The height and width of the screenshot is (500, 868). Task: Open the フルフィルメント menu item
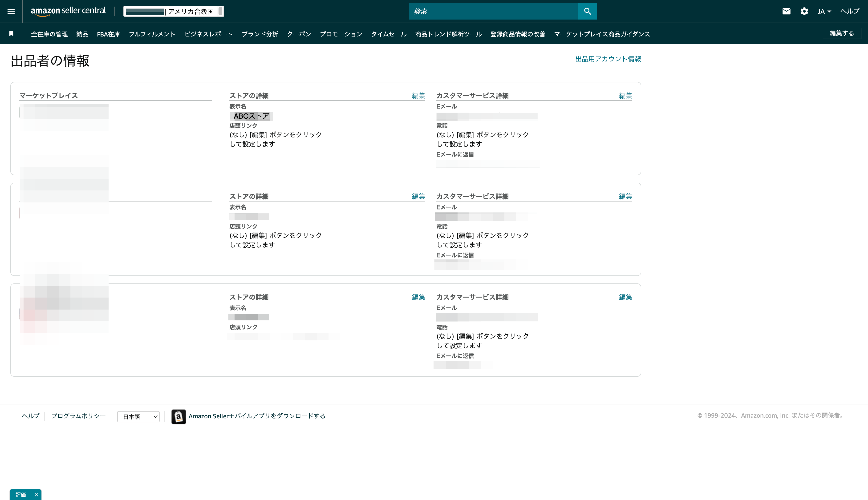(x=152, y=34)
